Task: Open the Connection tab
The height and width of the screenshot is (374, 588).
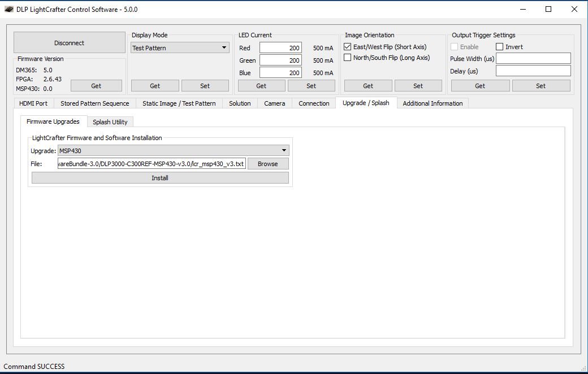Action: (x=314, y=103)
